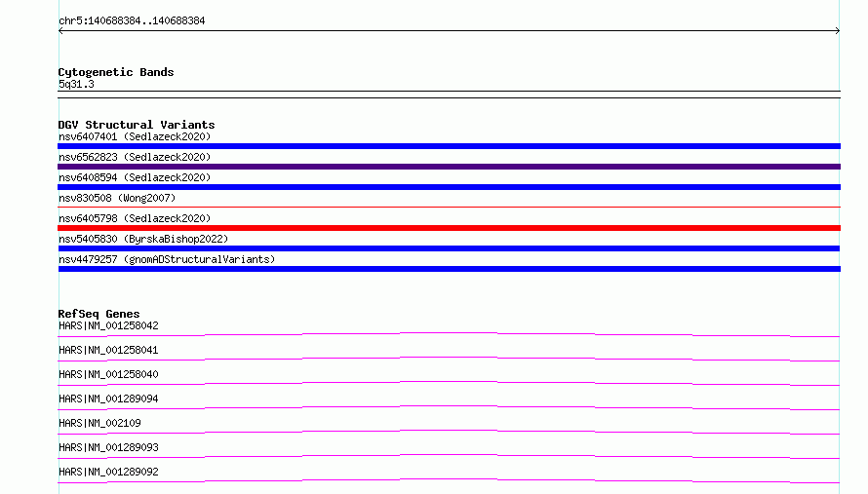Open variant nsv830508 (Wong2007) label
Screen dimensions: 868x494
tap(117, 198)
